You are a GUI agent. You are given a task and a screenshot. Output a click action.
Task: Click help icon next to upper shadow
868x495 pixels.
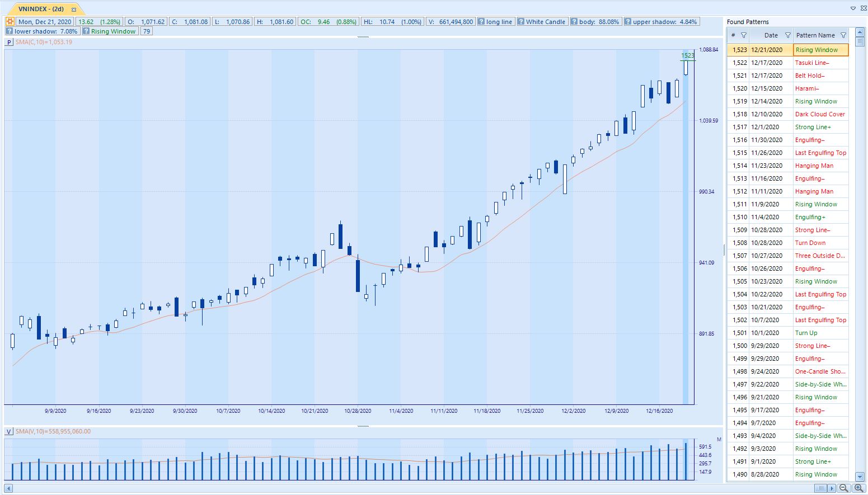(628, 22)
